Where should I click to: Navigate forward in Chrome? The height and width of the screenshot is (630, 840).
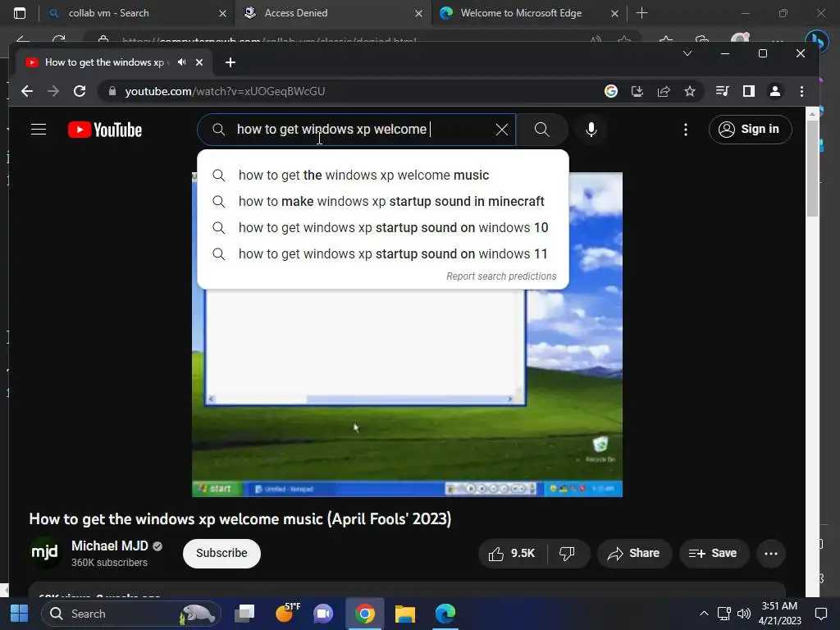coord(53,91)
